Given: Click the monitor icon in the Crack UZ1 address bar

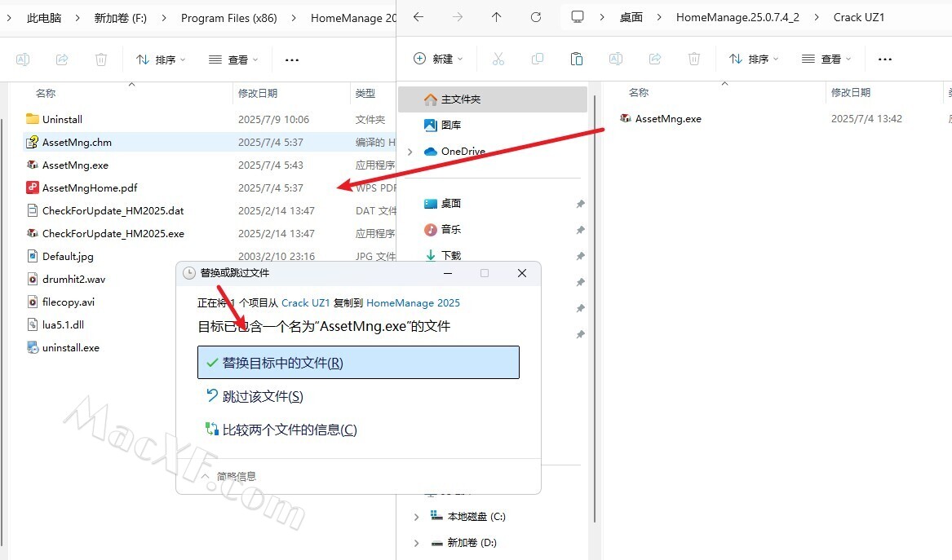Looking at the screenshot, I should 578,17.
